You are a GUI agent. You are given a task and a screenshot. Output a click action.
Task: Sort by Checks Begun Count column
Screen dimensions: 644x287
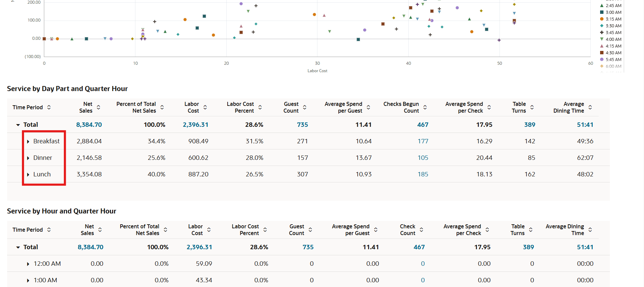coord(425,107)
